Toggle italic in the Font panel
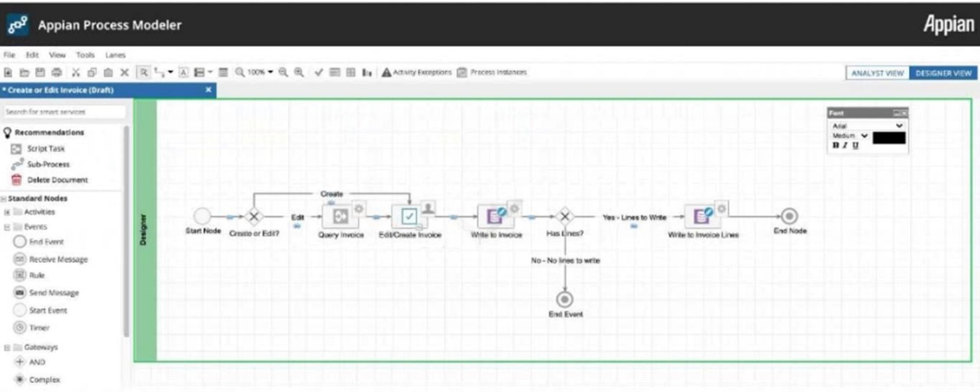This screenshot has height=392, width=980. point(845,145)
